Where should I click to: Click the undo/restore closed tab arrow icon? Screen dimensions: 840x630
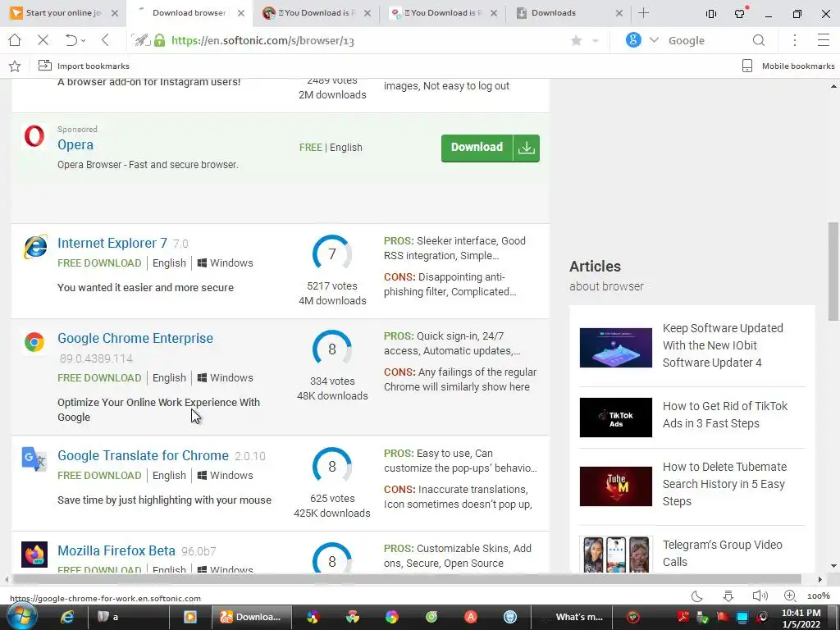tap(71, 40)
